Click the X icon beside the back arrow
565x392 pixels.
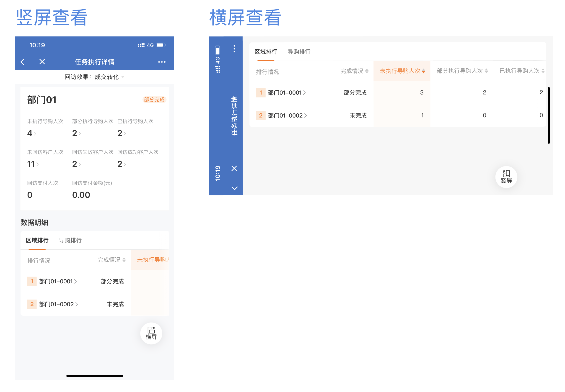(x=42, y=62)
